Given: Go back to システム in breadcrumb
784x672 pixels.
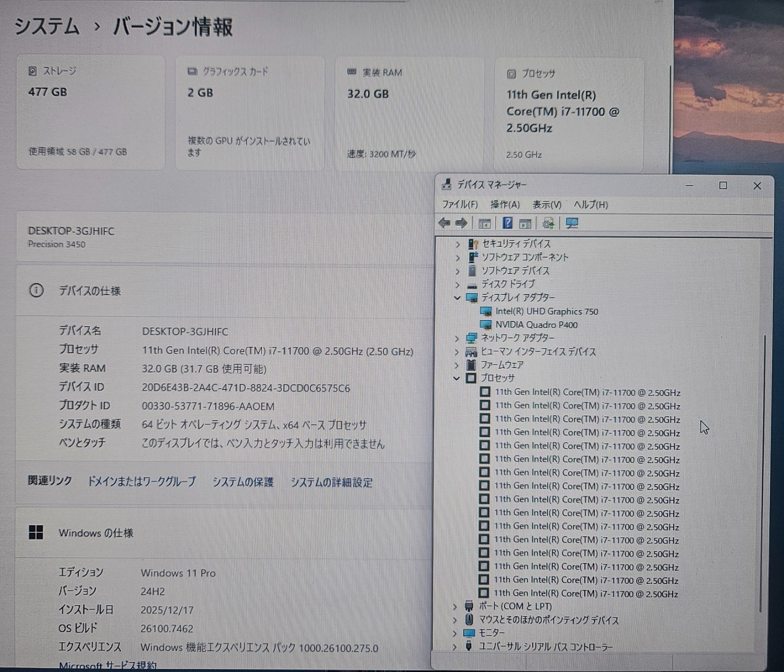Looking at the screenshot, I should [47, 26].
